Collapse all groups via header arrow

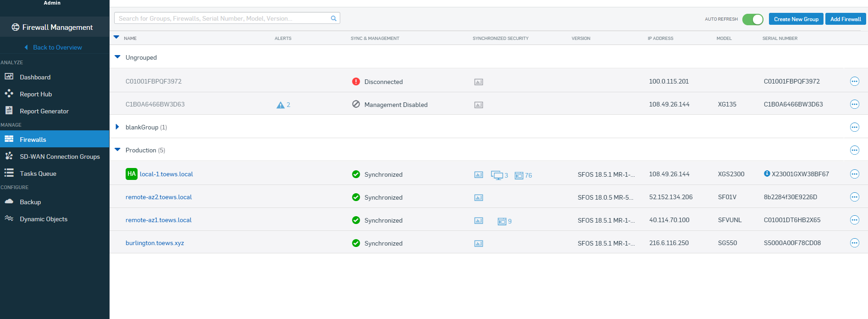[116, 38]
